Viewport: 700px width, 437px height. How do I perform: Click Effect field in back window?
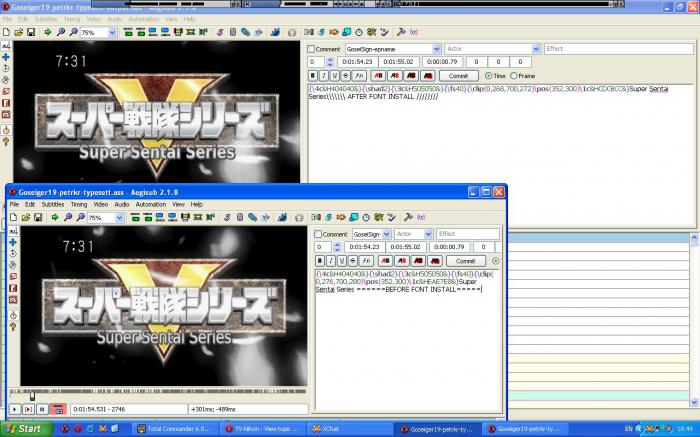click(618, 49)
